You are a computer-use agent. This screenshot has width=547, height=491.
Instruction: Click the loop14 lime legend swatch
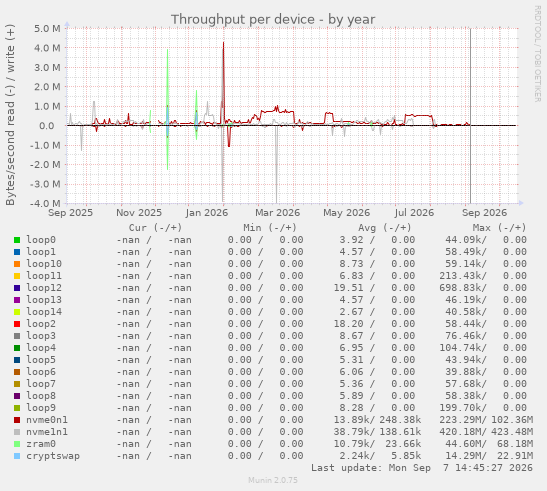17,312
